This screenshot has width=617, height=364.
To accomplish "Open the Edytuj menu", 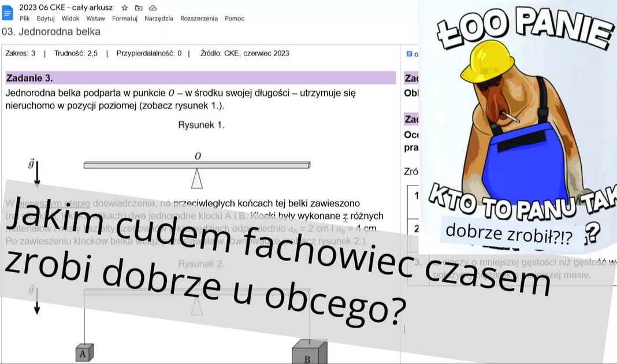I will coord(46,18).
